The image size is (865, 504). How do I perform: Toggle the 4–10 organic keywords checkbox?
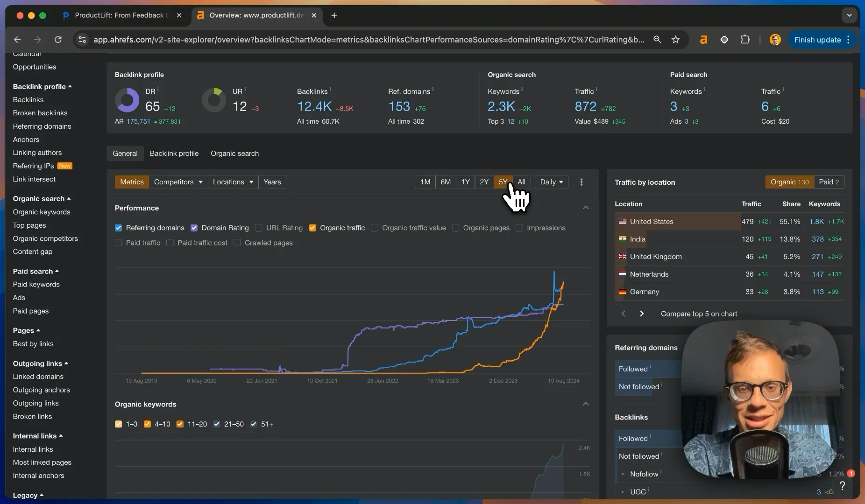[147, 424]
